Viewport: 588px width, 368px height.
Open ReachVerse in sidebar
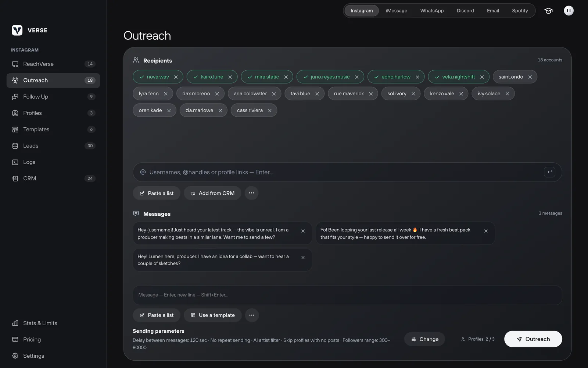click(53, 64)
